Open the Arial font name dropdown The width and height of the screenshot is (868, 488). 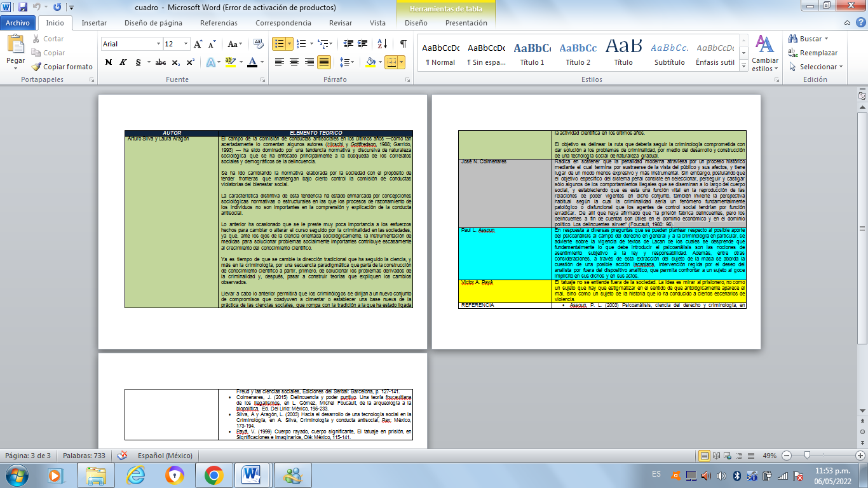(x=158, y=44)
